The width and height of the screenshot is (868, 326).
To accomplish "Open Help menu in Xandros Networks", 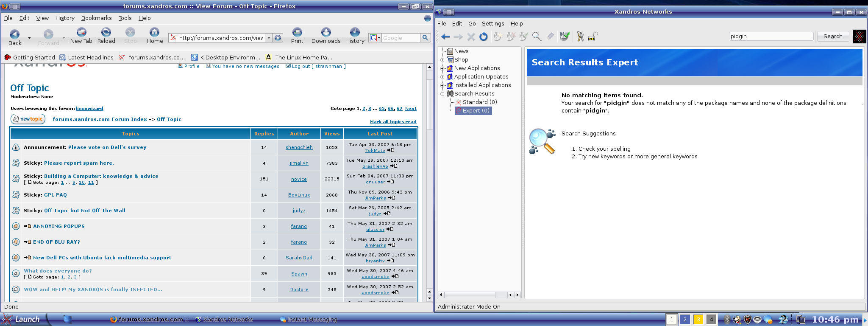I will (x=517, y=23).
